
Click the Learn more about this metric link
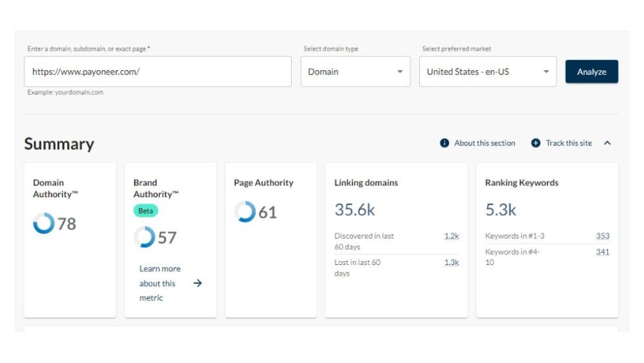coord(160,283)
